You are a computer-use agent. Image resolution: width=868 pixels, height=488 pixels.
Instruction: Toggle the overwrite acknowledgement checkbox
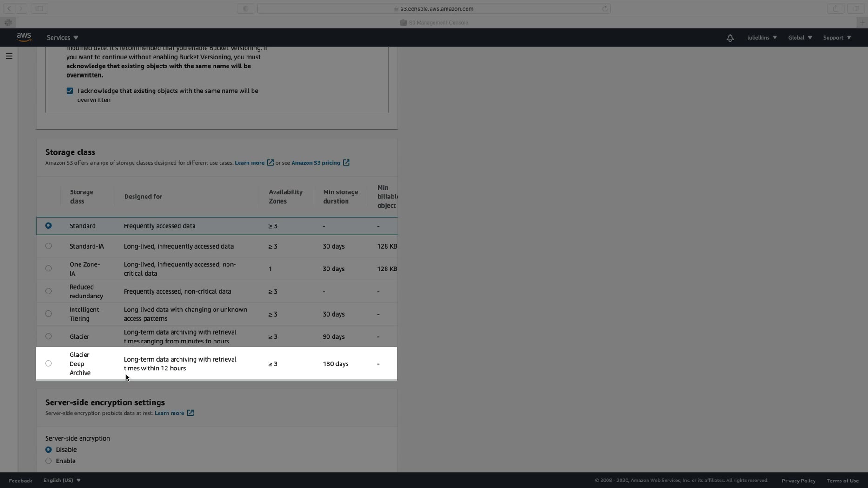point(70,91)
